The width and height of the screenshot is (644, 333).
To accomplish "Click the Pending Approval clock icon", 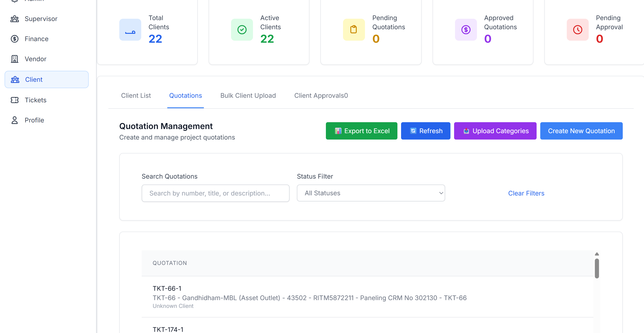I will (577, 30).
